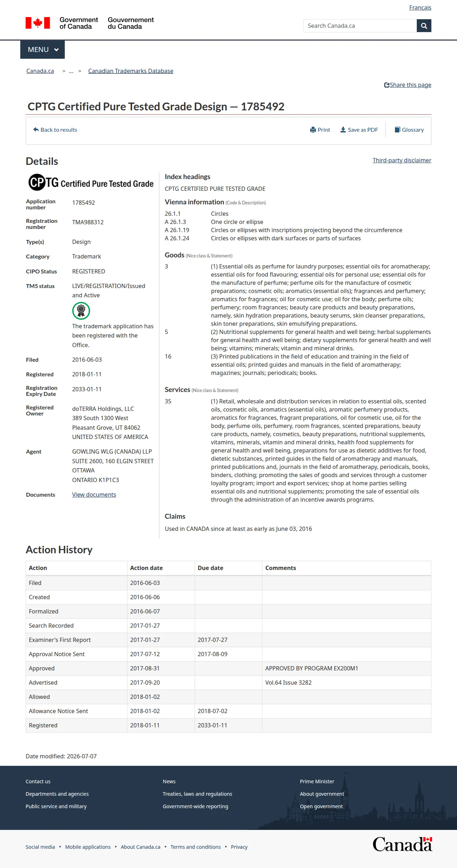Focus the Search Canada.ca input field
Viewport: 457px width, 868px height.
click(360, 26)
